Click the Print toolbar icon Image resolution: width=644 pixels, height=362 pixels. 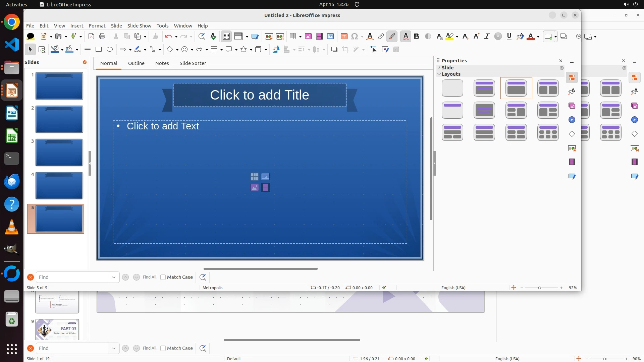click(102, 37)
